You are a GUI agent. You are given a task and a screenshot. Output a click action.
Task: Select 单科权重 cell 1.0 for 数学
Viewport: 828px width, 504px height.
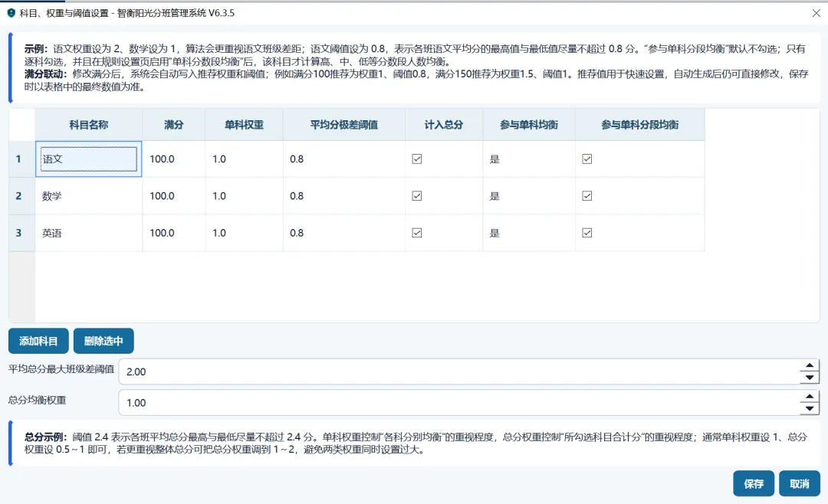[x=244, y=196]
